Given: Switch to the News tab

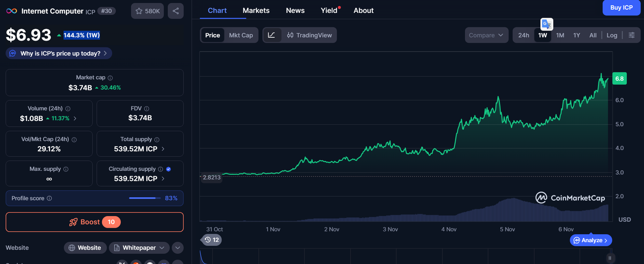Looking at the screenshot, I should click(295, 10).
